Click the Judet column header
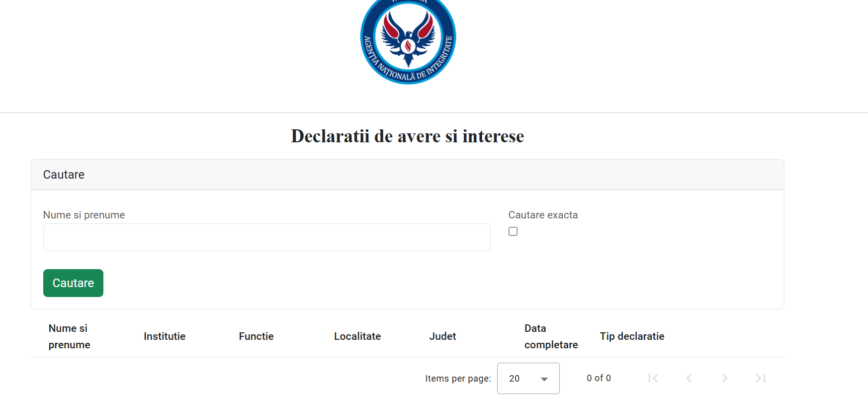868x402 pixels. click(442, 336)
